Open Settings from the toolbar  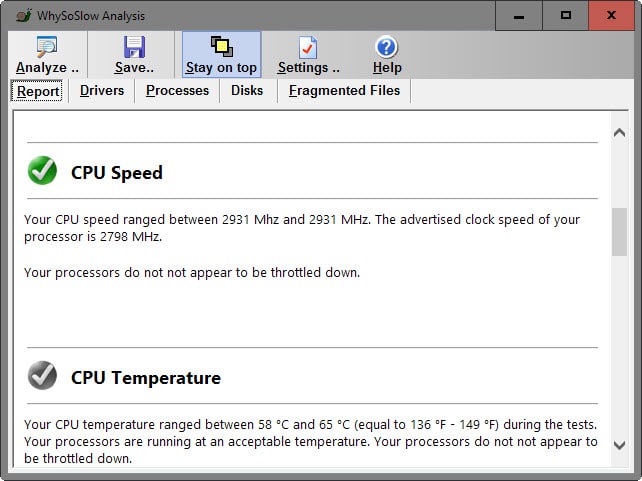(308, 55)
